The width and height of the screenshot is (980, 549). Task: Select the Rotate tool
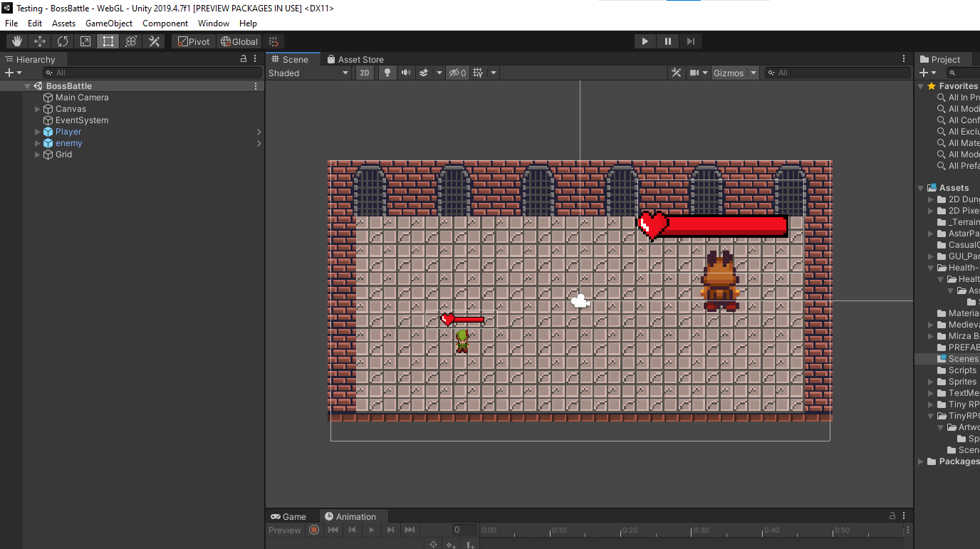point(63,41)
